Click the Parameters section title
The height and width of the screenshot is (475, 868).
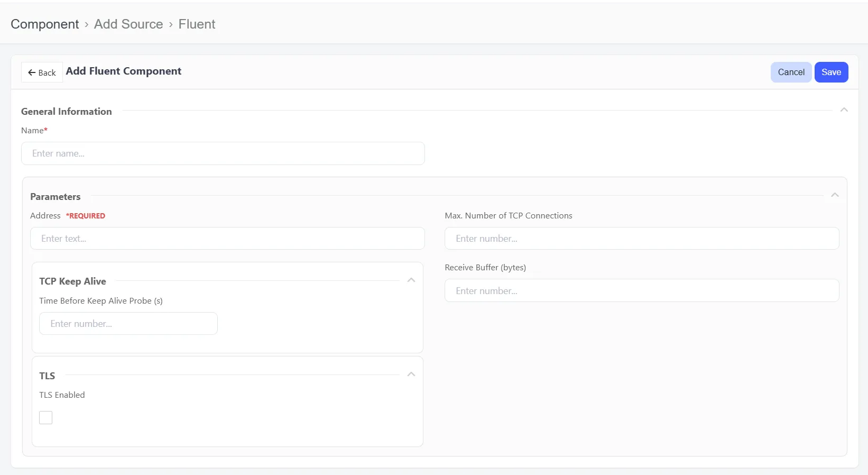tap(56, 197)
